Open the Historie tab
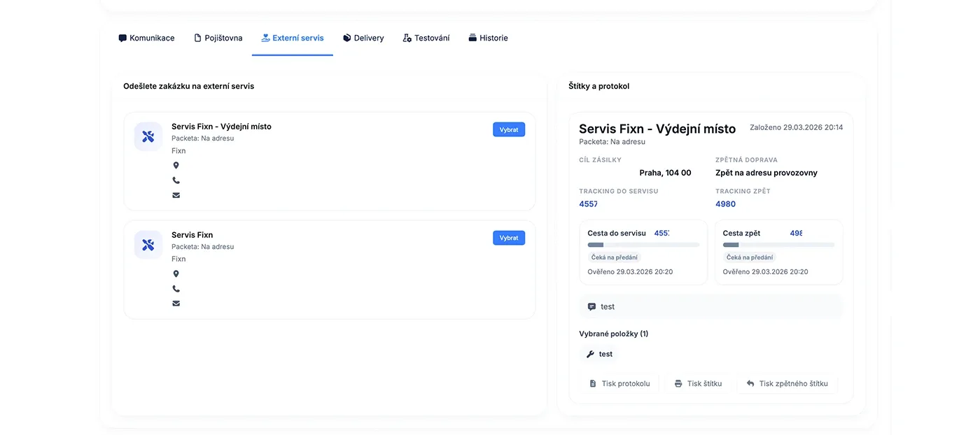This screenshot has height=435, width=980. click(x=488, y=38)
